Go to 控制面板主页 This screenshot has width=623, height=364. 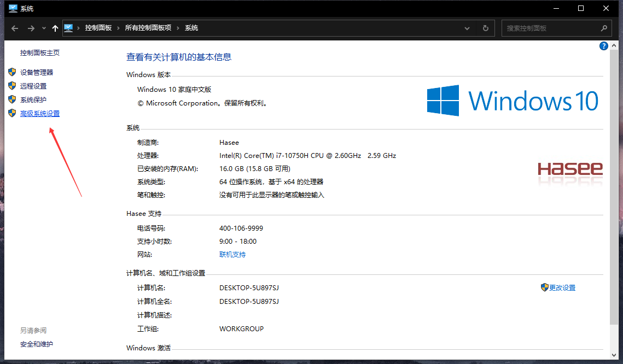[40, 53]
